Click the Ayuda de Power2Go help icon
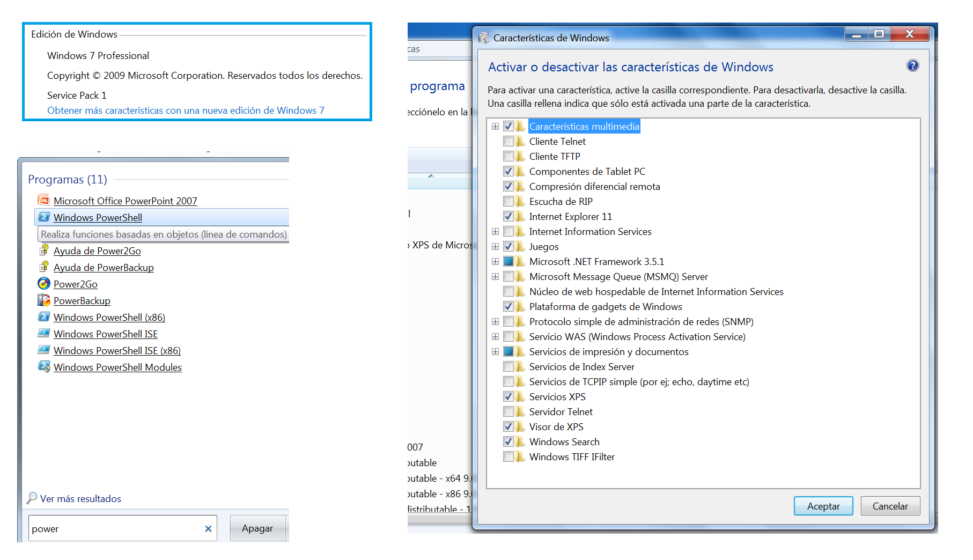The image size is (973, 560). [x=44, y=250]
